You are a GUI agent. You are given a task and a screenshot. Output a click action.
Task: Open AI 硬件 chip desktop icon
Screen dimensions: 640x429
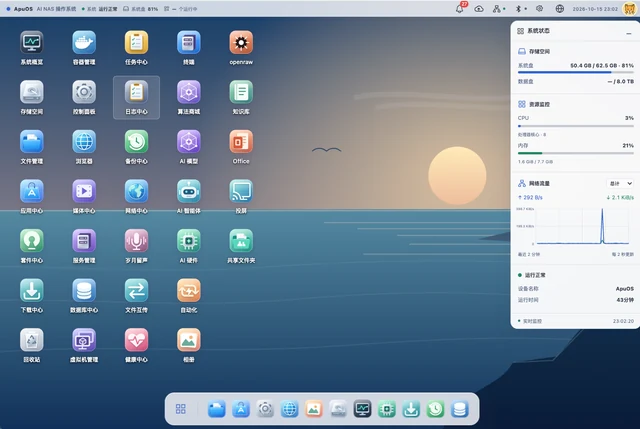pyautogui.click(x=189, y=241)
